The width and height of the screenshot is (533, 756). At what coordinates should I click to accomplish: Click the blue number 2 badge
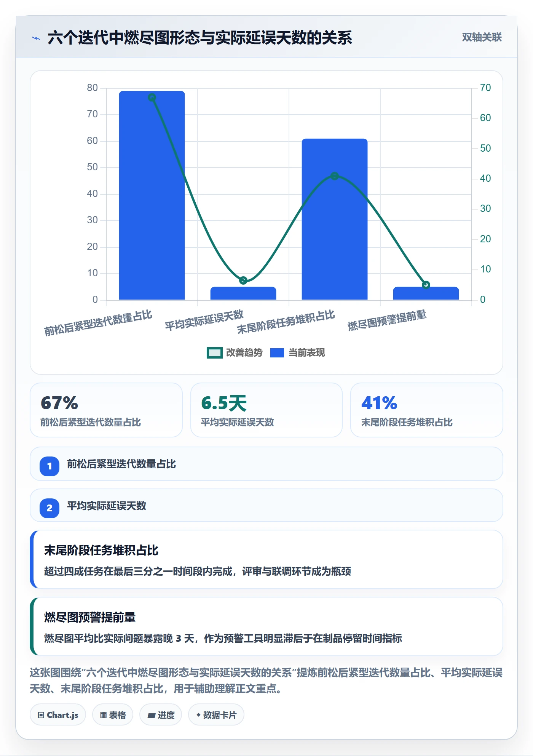coord(49,508)
